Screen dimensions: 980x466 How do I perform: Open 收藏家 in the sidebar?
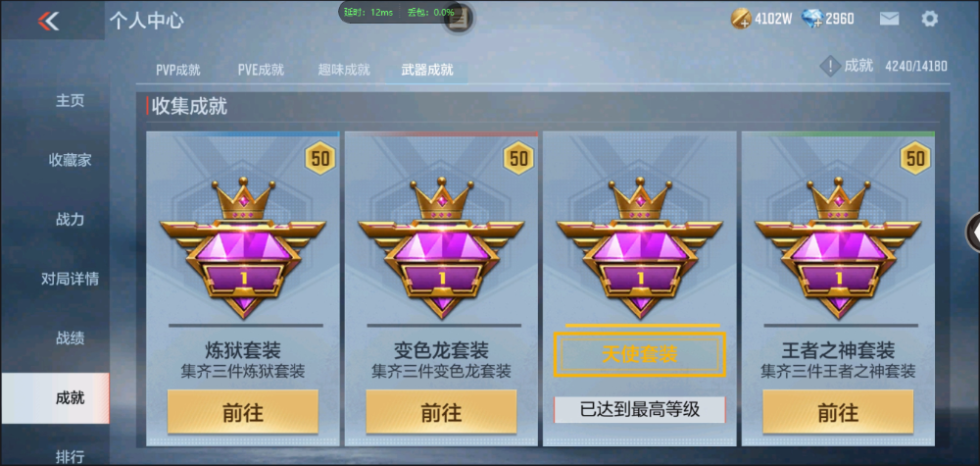point(70,160)
